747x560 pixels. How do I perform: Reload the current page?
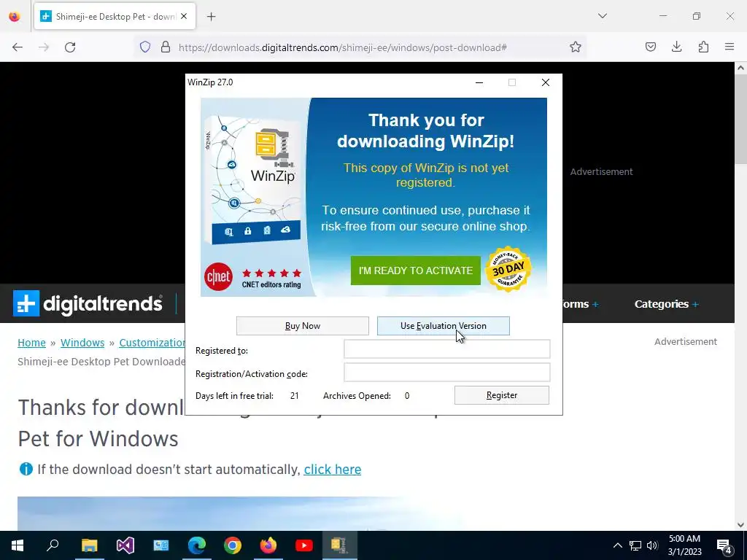point(70,47)
